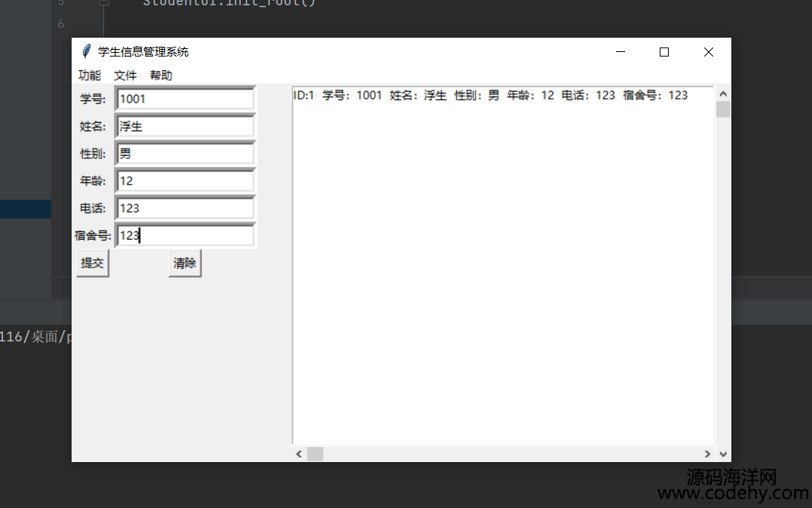The width and height of the screenshot is (812, 508).
Task: Click the vertical scrollbar thumb
Action: tap(724, 109)
